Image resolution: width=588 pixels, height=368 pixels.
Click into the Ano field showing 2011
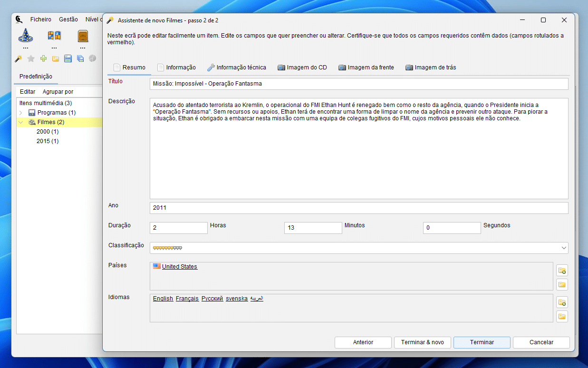point(359,208)
